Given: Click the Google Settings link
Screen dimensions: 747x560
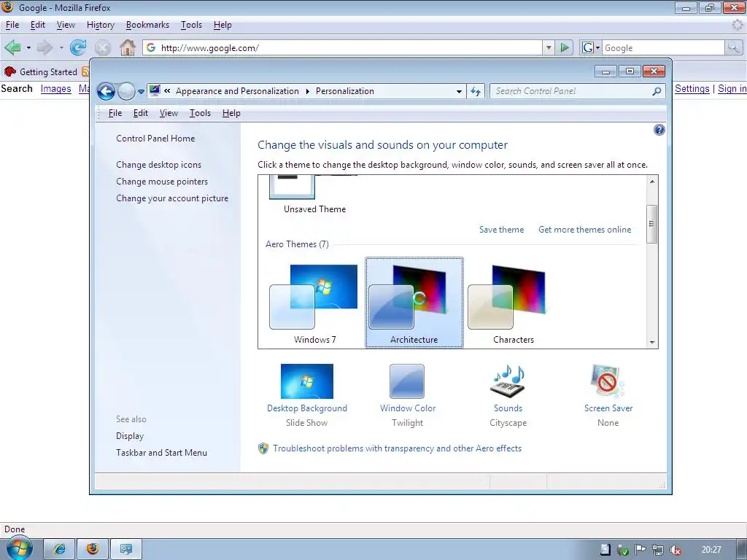Looking at the screenshot, I should 692,88.
